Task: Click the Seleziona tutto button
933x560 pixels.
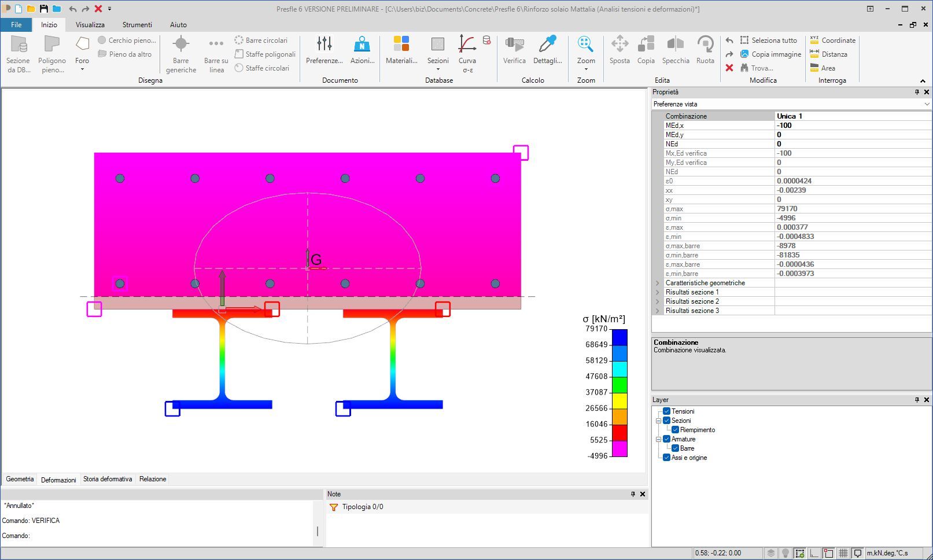Action: (768, 40)
